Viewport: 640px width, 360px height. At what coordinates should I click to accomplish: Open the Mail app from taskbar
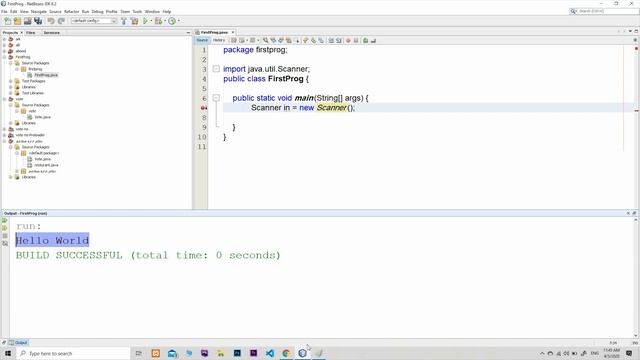coord(172,353)
